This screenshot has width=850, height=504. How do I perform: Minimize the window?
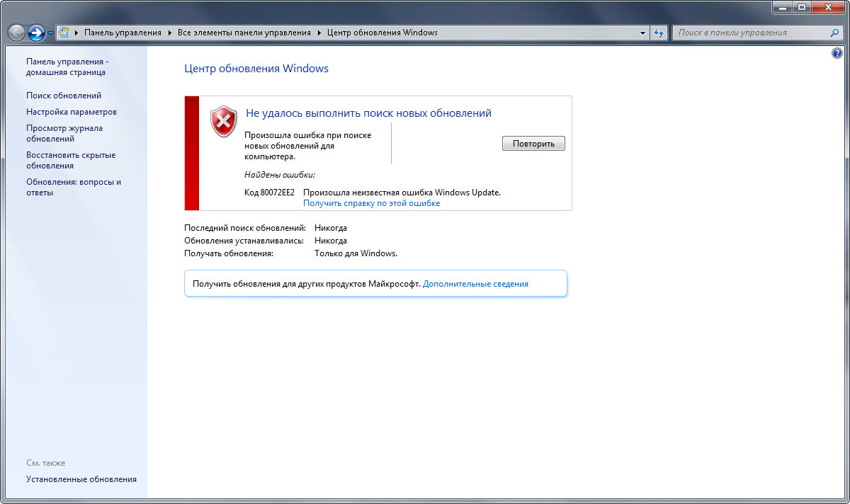click(x=781, y=7)
